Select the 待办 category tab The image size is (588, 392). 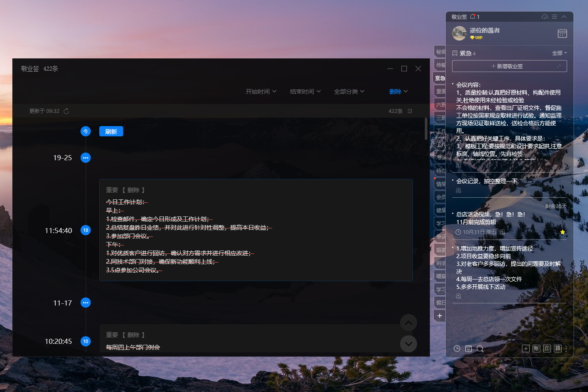pos(440,170)
